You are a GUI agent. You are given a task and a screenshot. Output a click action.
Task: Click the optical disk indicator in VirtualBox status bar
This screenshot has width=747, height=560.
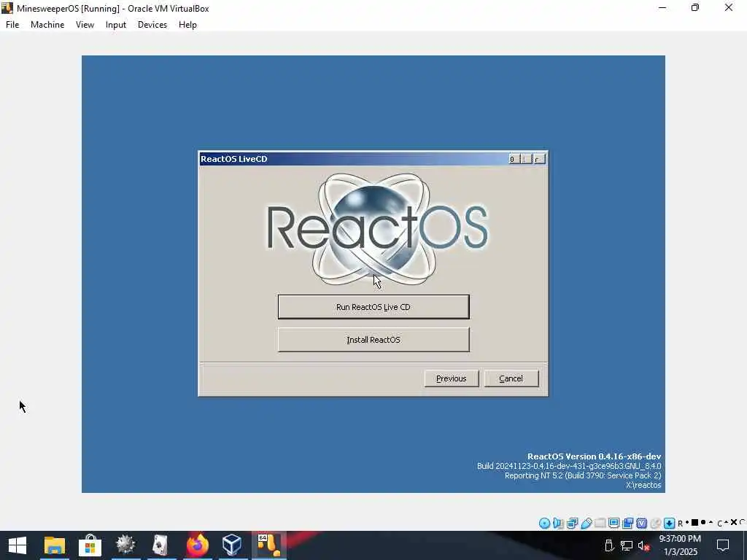point(544,524)
